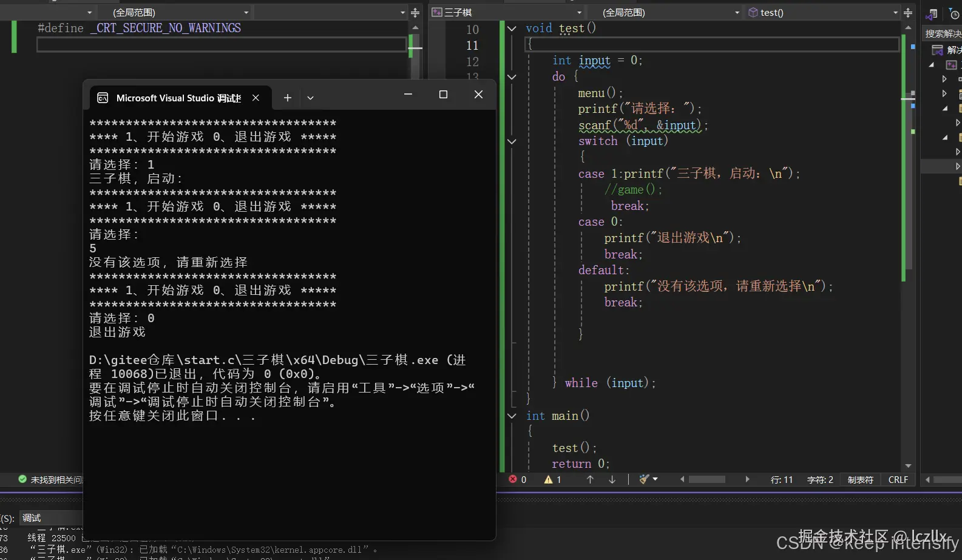962x560 pixels.
Task: Open a new console tab with plus
Action: pos(288,98)
